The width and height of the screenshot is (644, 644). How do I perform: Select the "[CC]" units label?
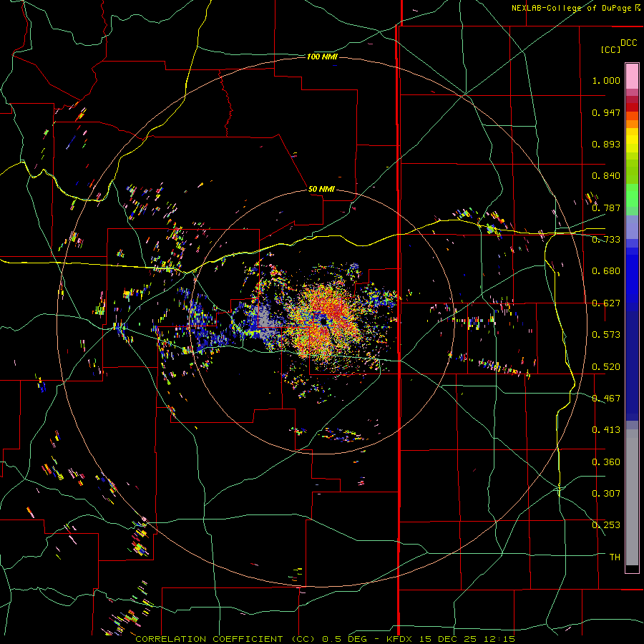[610, 49]
